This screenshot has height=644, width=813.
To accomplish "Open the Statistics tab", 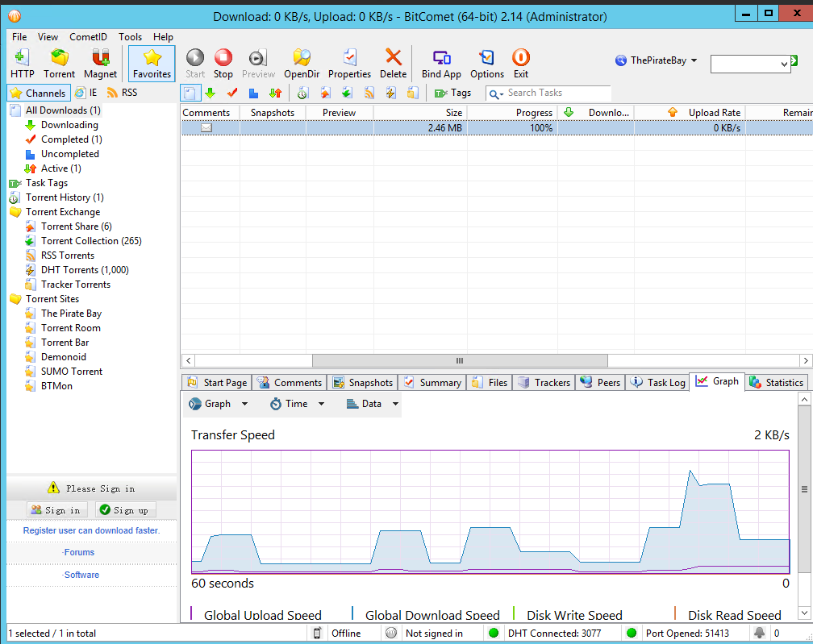I will (776, 382).
